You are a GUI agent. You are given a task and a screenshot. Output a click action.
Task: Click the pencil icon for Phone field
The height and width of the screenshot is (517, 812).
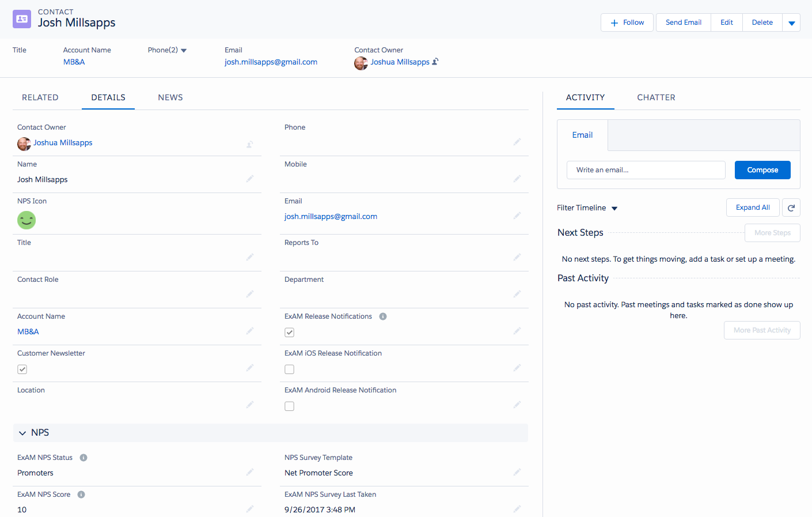(x=517, y=142)
